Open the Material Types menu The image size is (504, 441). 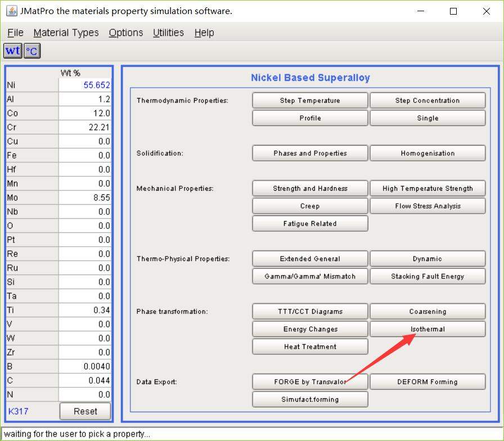click(x=66, y=33)
